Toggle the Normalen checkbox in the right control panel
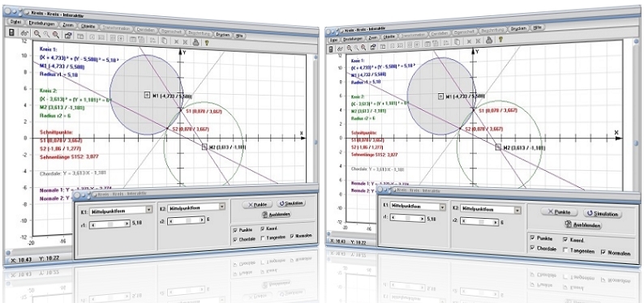 pyautogui.click(x=603, y=252)
